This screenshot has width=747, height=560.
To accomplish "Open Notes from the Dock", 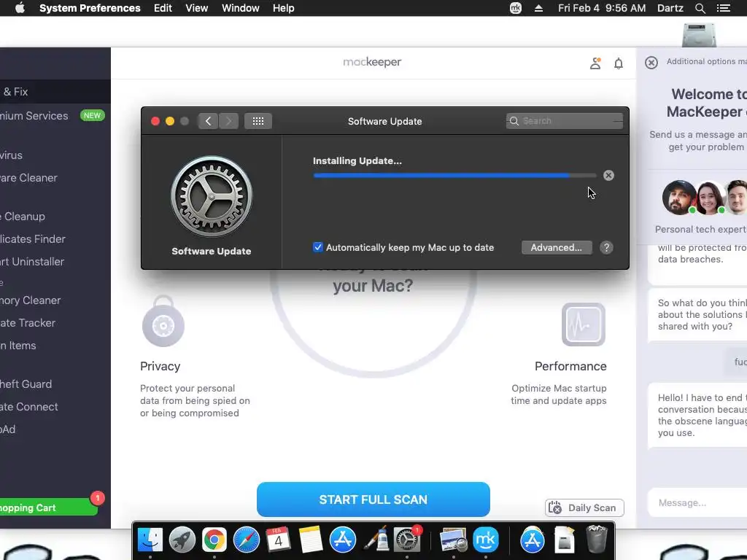I will pyautogui.click(x=311, y=540).
